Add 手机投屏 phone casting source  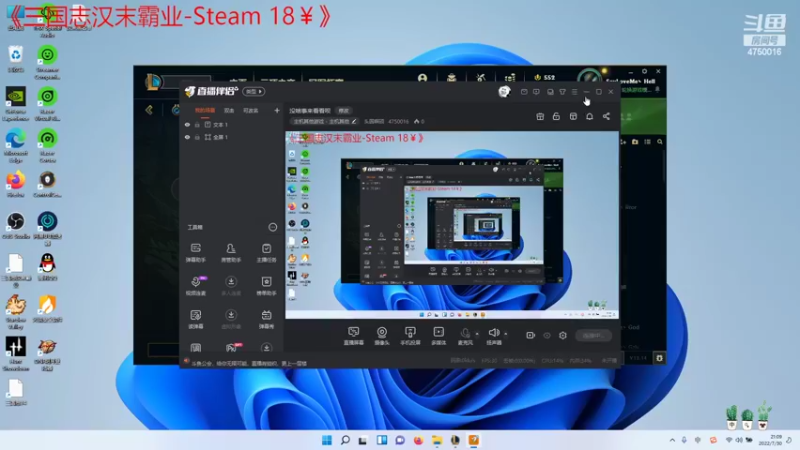[x=410, y=336]
